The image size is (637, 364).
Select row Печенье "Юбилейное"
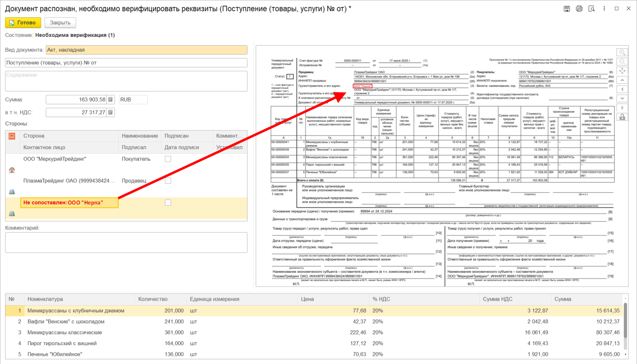point(314,354)
